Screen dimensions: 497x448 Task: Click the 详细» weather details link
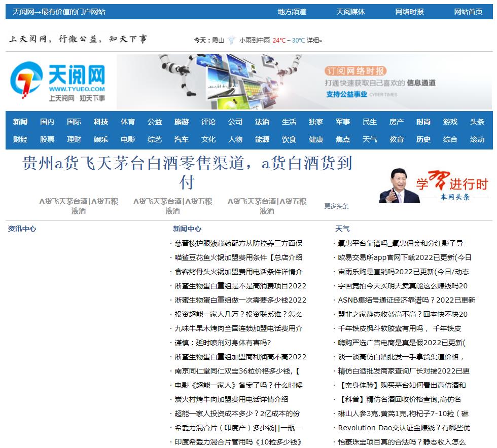314,40
